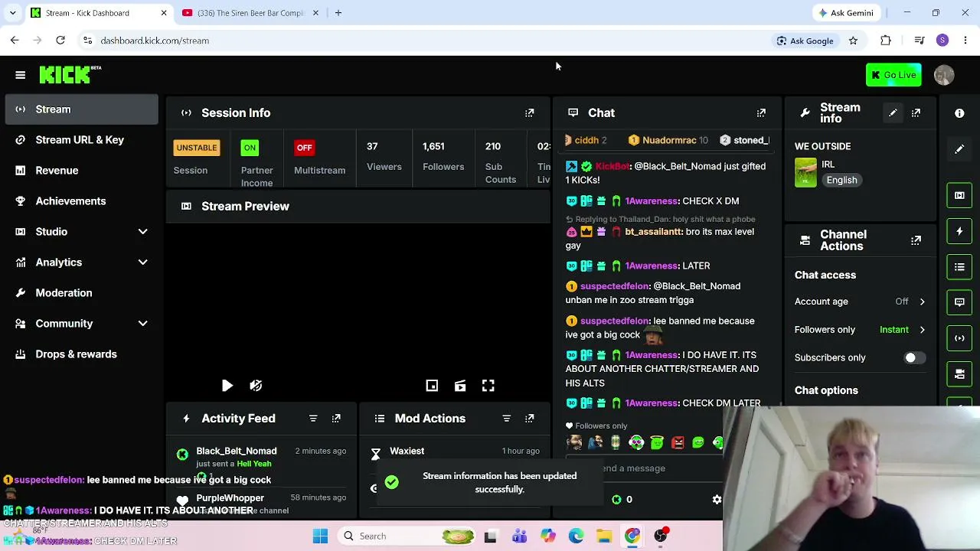This screenshot has width=980, height=551.
Task: Click the Kick logo
Action: coord(70,74)
